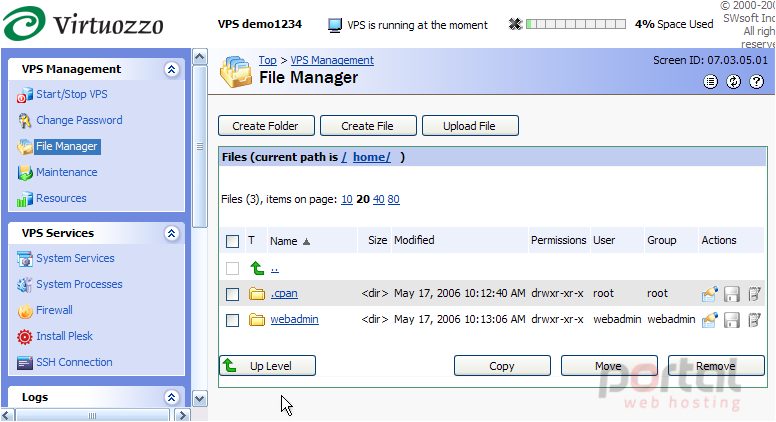Viewport: 776px width, 422px height.
Task: Sort by Name column arrow
Action: pos(306,242)
